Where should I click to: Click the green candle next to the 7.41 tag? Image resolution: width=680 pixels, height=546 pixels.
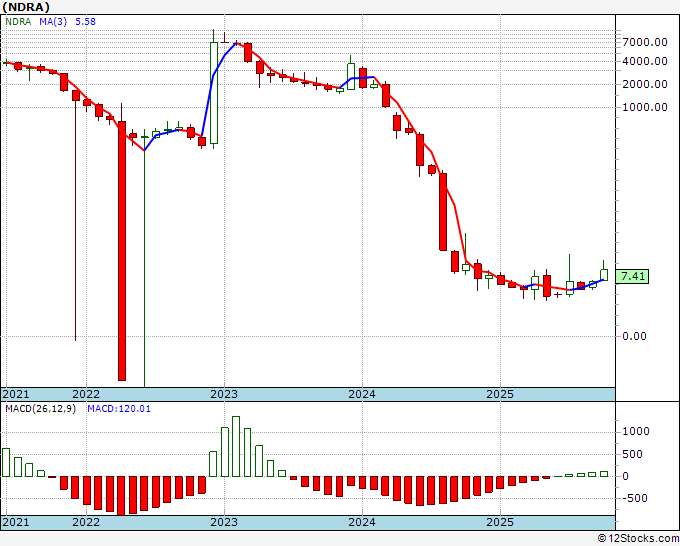pos(604,275)
